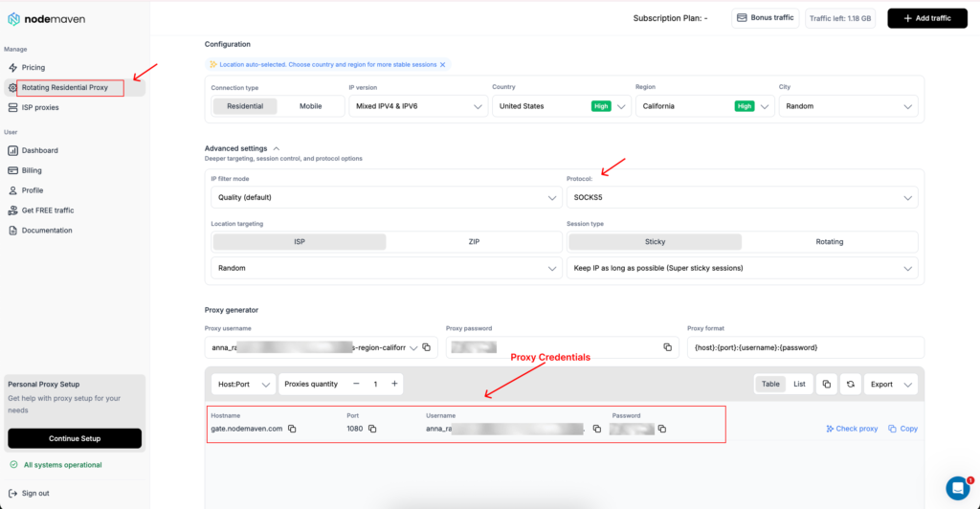Image resolution: width=980 pixels, height=509 pixels.
Task: Click the refresh proxies icon
Action: pyautogui.click(x=851, y=384)
